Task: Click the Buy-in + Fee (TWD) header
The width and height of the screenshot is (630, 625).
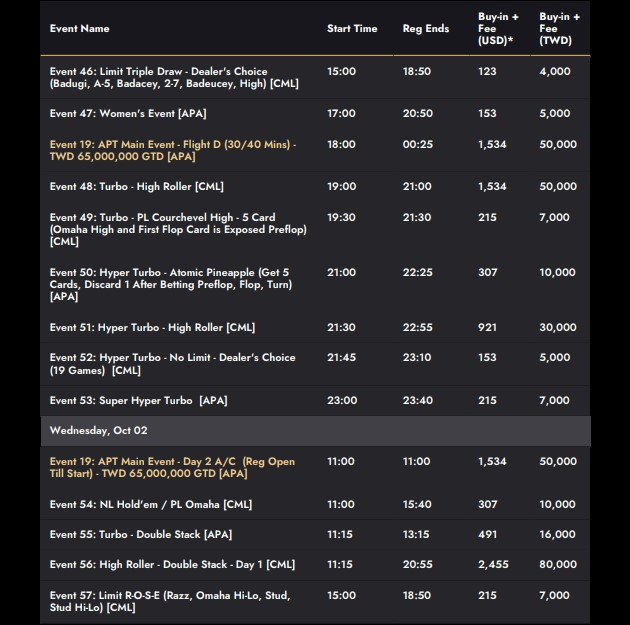Action: tap(559, 29)
